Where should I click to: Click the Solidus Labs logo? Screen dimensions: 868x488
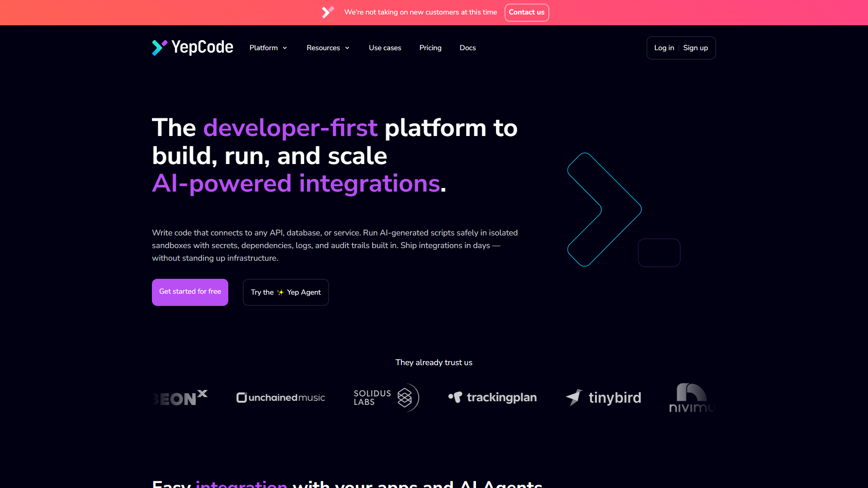pos(387,398)
